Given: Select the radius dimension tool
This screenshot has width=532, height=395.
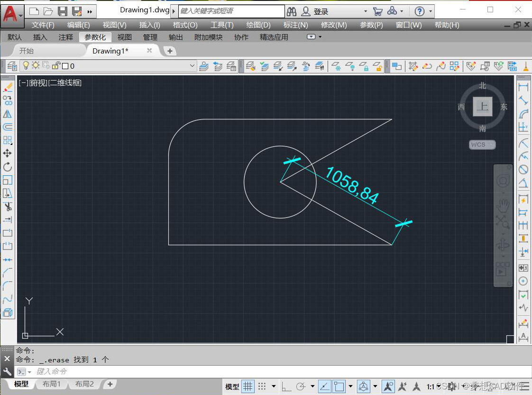Looking at the screenshot, I should 523,143.
